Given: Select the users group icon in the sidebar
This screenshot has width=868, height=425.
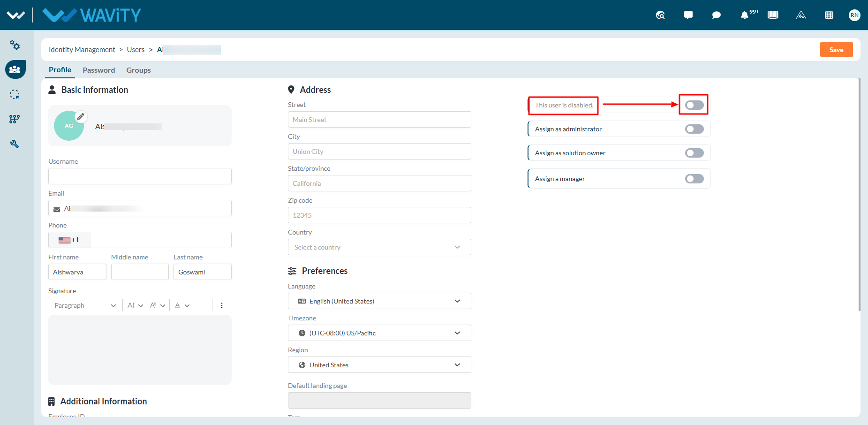Looking at the screenshot, I should [x=15, y=69].
